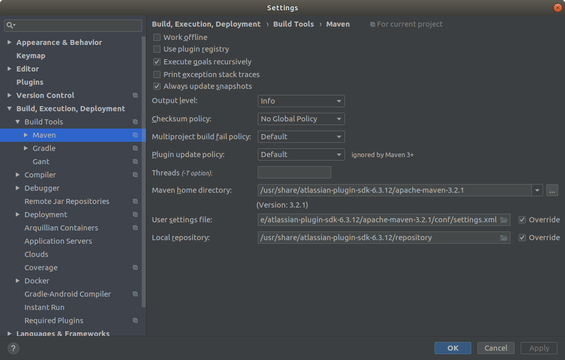Click the Threads (-T option) field
Viewport: 565px width, 360px height.
click(294, 172)
